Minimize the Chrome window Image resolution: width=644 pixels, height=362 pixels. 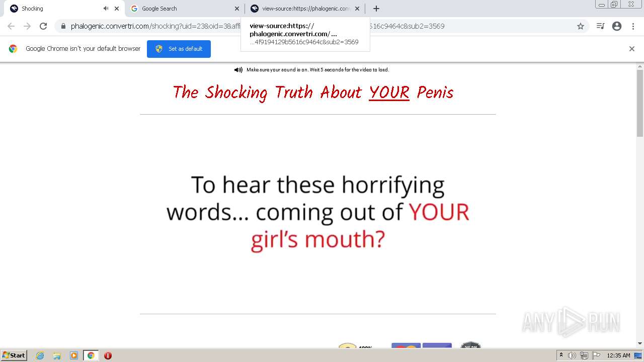point(602,5)
